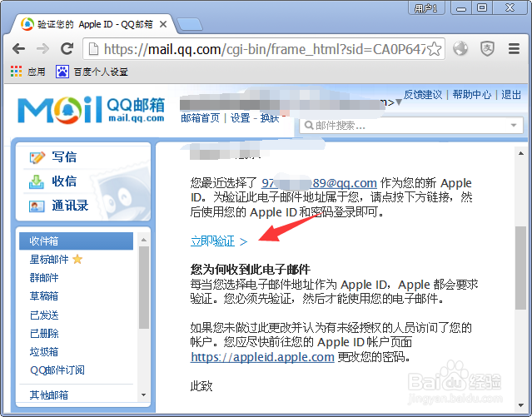532x417 pixels.
Task: Open the 群邮件 folder
Action: [x=44, y=278]
